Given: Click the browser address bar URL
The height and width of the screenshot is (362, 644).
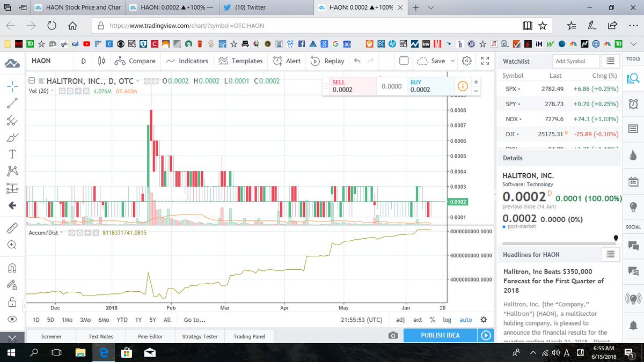Looking at the screenshot, I should [187, 25].
